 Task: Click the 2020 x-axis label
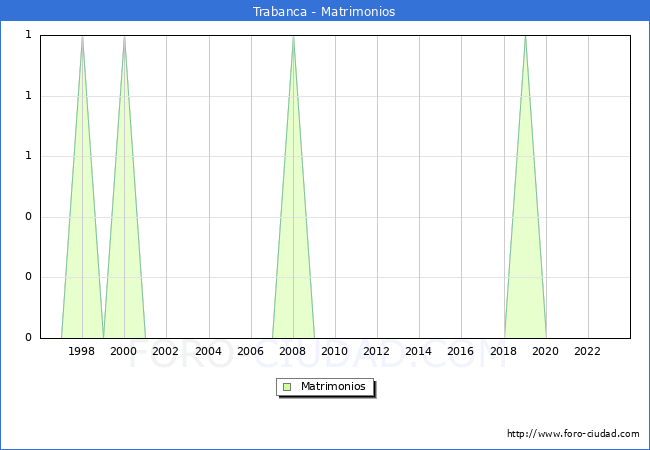point(546,351)
